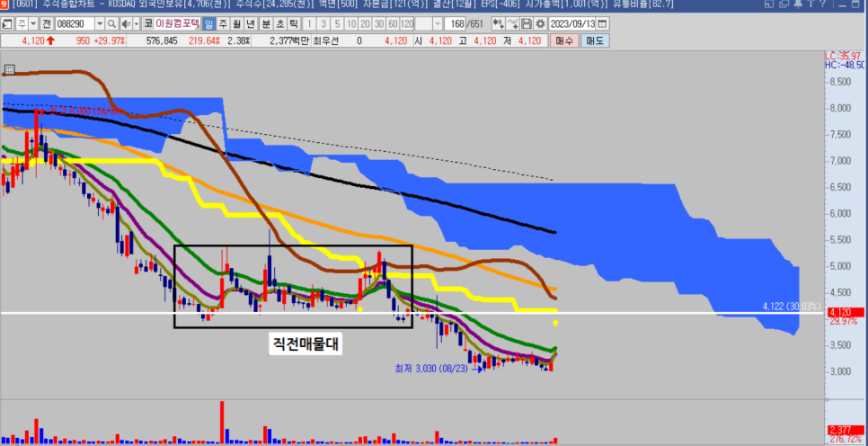Select interval 3 button

(323, 23)
